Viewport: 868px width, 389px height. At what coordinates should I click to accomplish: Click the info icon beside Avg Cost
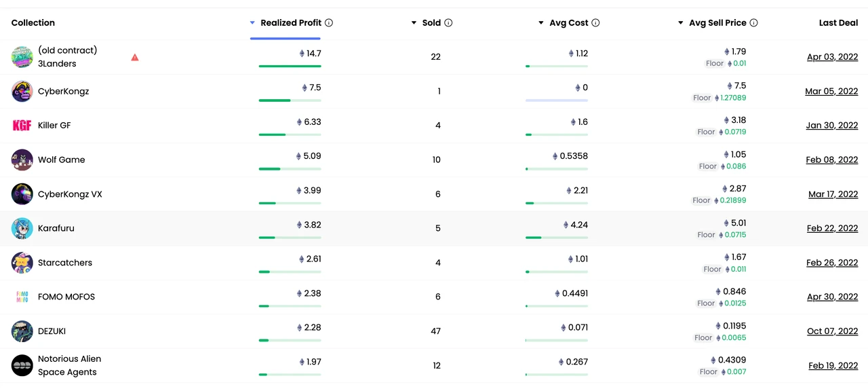[595, 23]
